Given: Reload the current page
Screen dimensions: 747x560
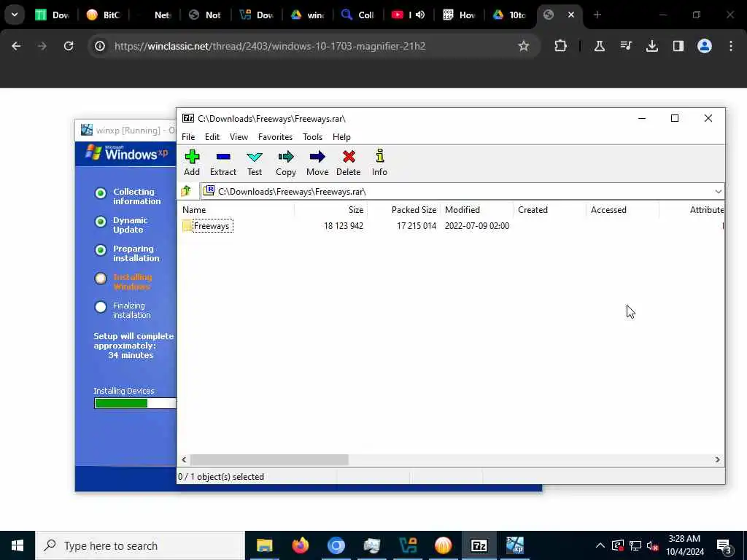Looking at the screenshot, I should 69,46.
